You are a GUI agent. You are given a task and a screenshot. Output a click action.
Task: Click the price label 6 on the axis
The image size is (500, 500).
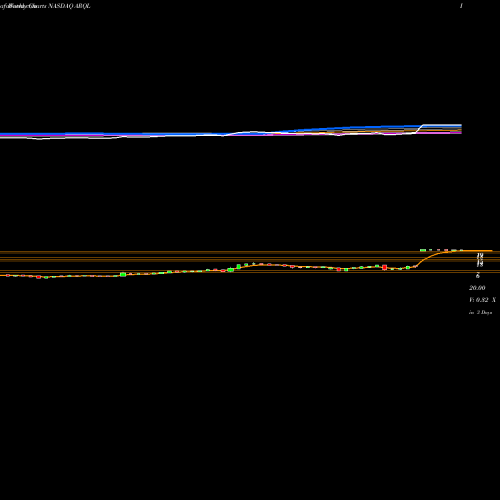478,276
